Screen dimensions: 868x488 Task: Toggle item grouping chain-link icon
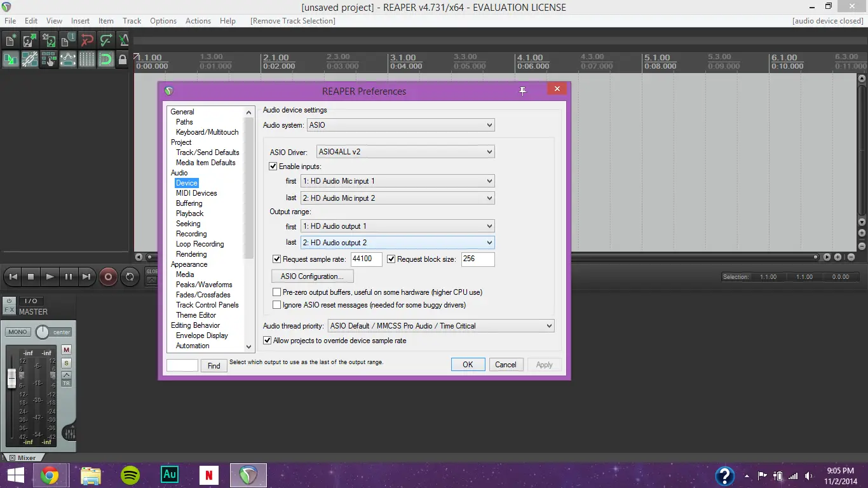[29, 59]
